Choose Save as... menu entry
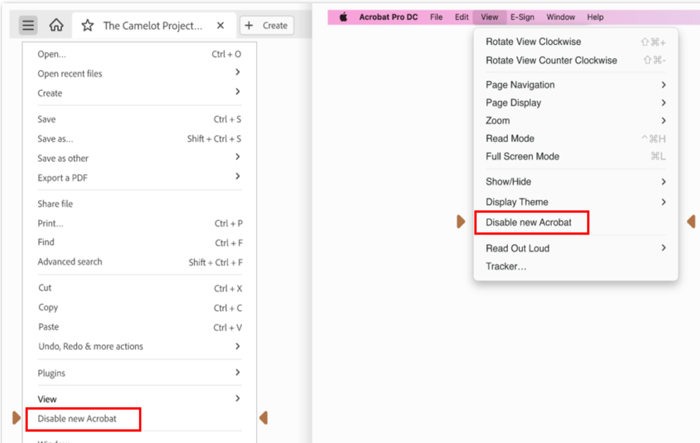Viewport: 700px width, 443px height. pyautogui.click(x=139, y=138)
